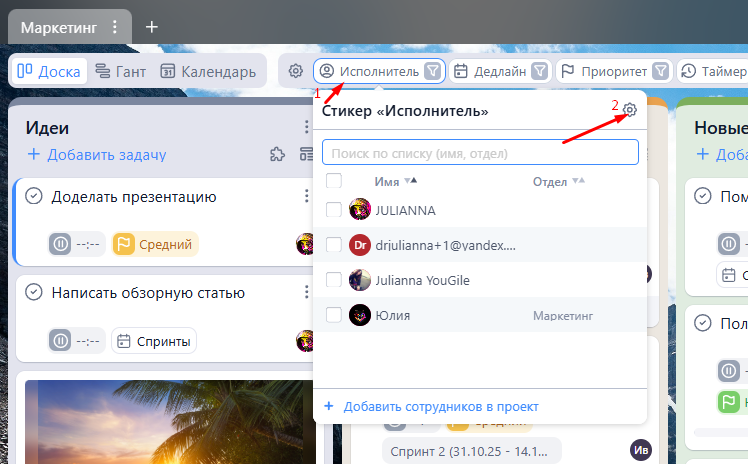Check the JULIANNA checkbox
This screenshot has height=464, width=748.
click(333, 209)
